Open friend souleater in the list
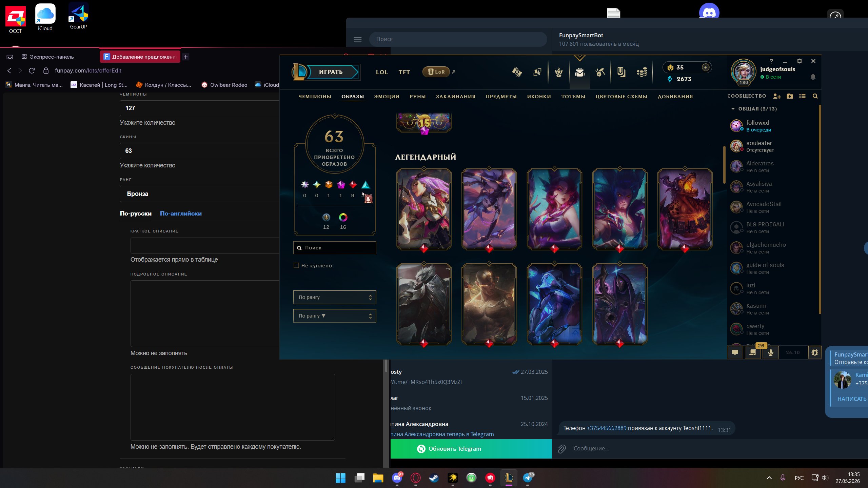Image resolution: width=868 pixels, height=488 pixels. click(773, 146)
